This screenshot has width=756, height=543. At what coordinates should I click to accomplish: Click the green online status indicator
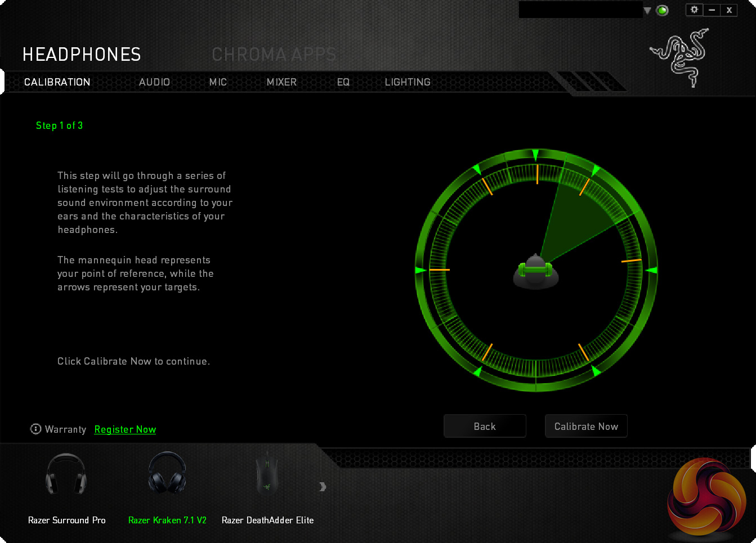click(663, 11)
